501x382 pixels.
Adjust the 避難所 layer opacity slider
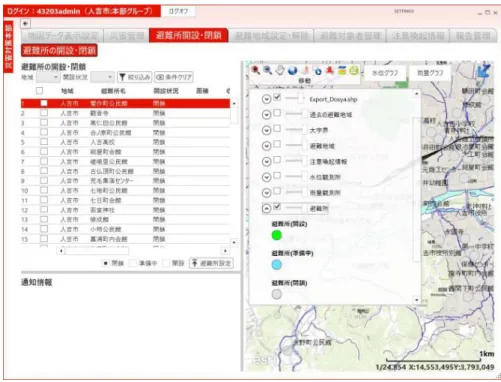click(x=295, y=208)
